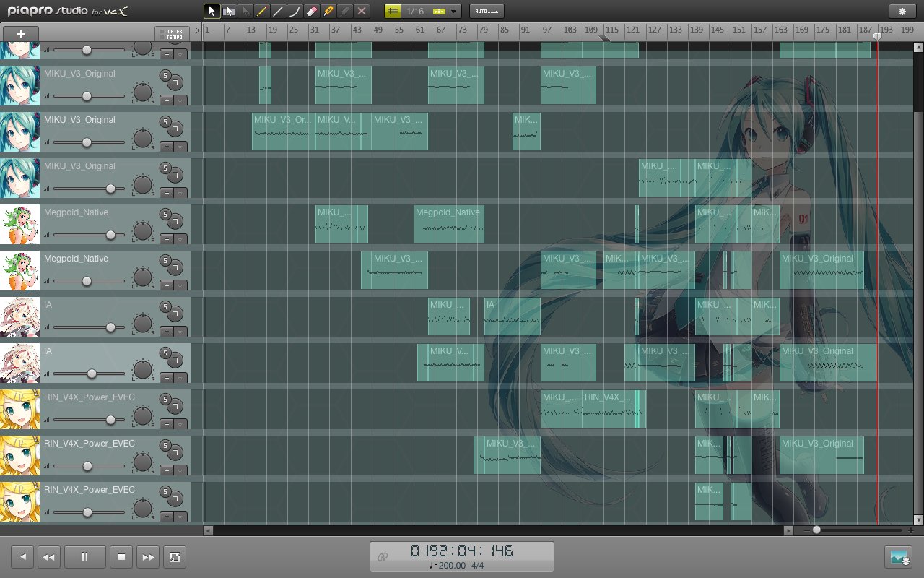924x578 pixels.
Task: Click the volume slider on upper Megpoid_Native track
Action: point(110,235)
